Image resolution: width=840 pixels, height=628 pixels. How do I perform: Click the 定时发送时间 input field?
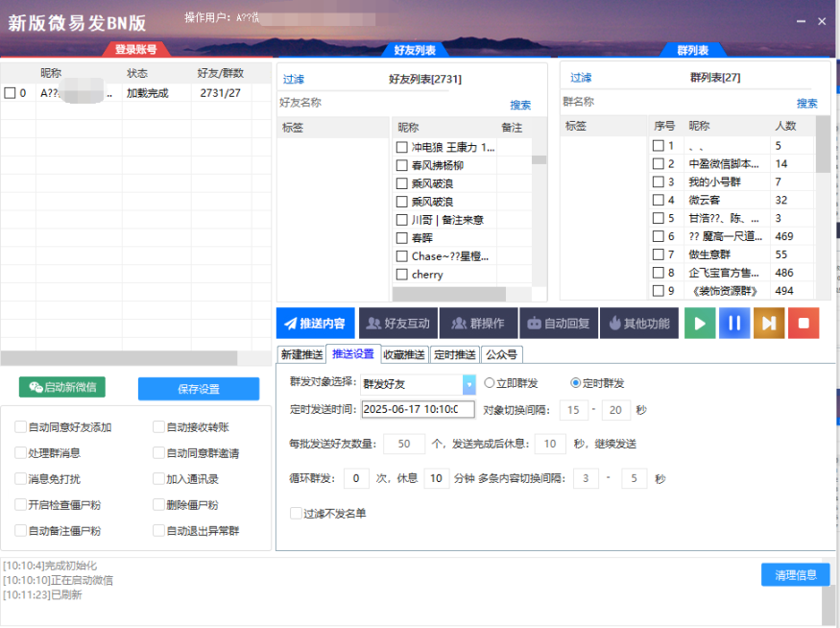click(x=418, y=410)
